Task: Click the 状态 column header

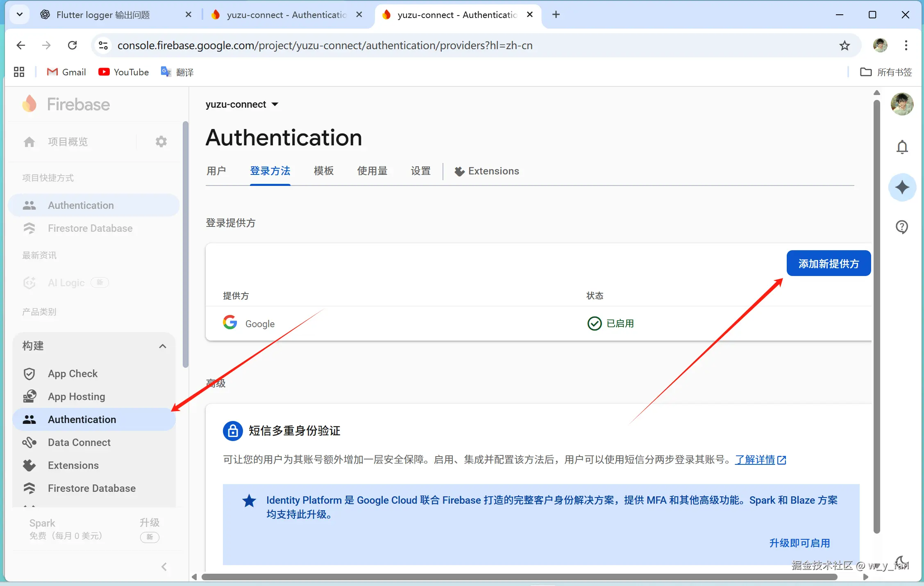Action: click(x=595, y=296)
